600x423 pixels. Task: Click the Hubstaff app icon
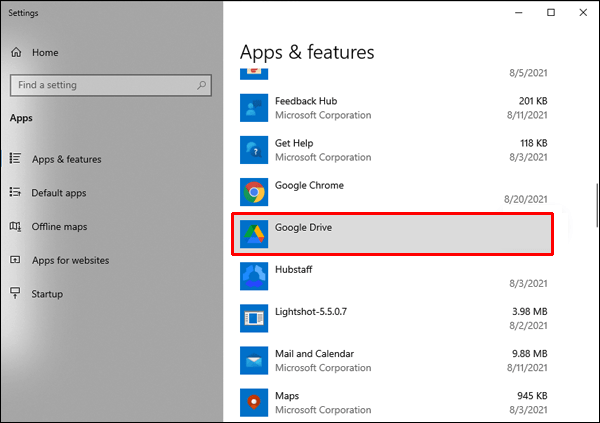[x=254, y=275]
